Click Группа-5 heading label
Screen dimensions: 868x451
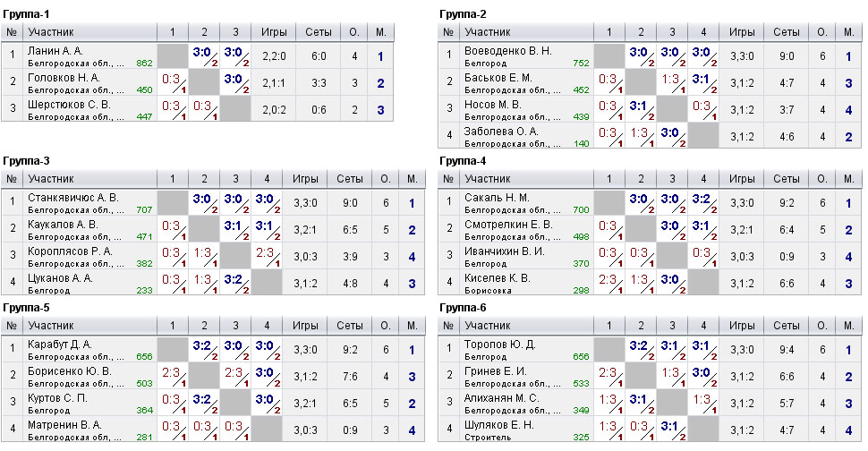(26, 308)
